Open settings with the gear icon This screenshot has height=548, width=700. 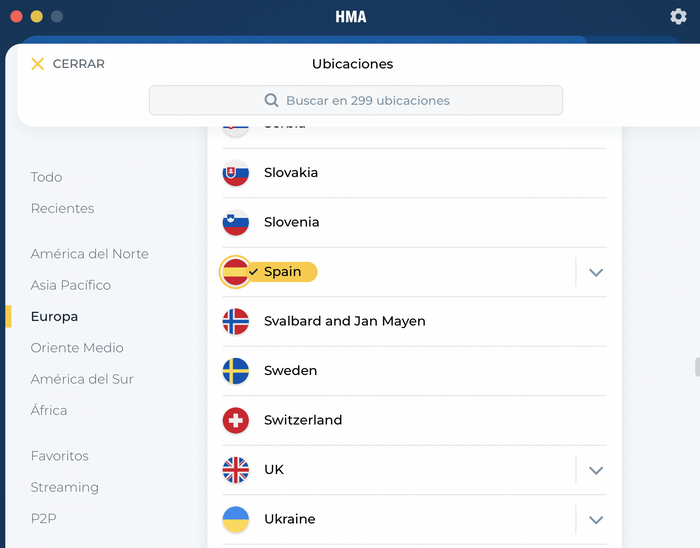tap(678, 17)
